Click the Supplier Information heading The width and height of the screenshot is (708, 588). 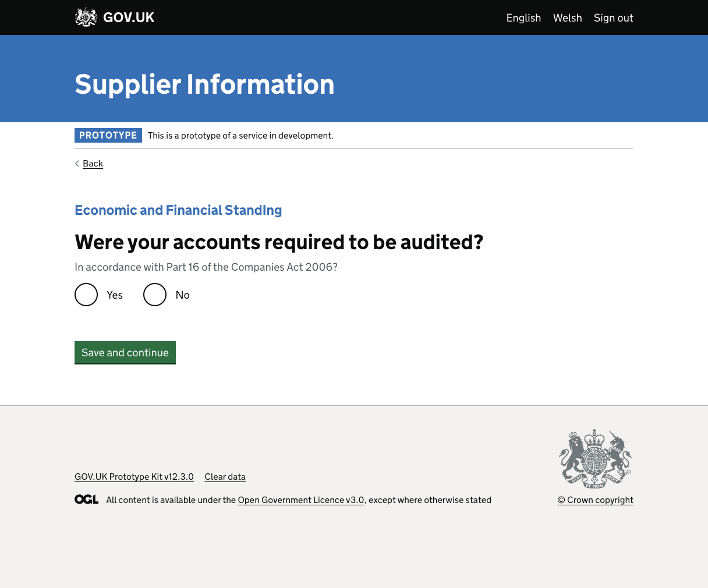204,84
